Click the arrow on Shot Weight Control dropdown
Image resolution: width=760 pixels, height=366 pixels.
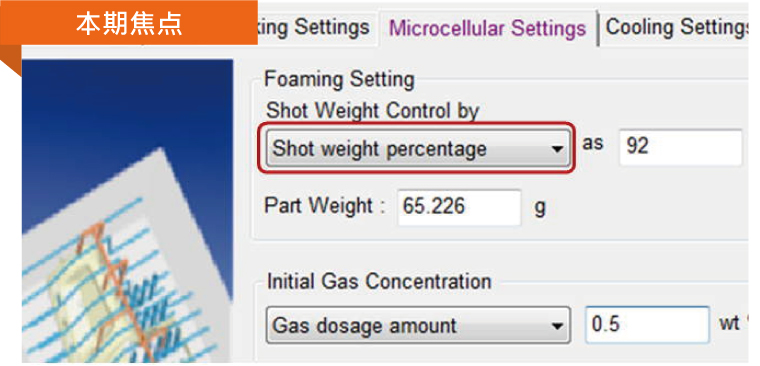[x=557, y=149]
